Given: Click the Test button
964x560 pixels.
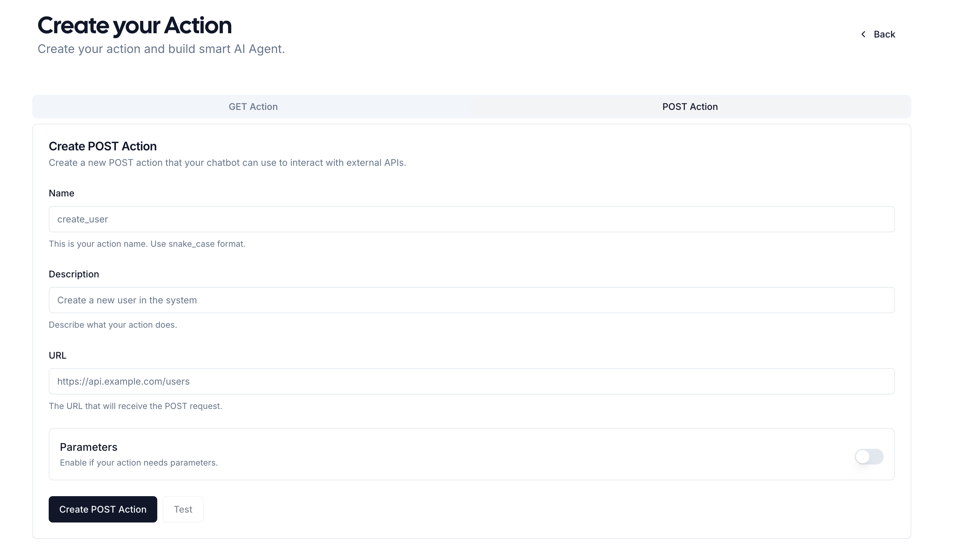Looking at the screenshot, I should click(183, 509).
